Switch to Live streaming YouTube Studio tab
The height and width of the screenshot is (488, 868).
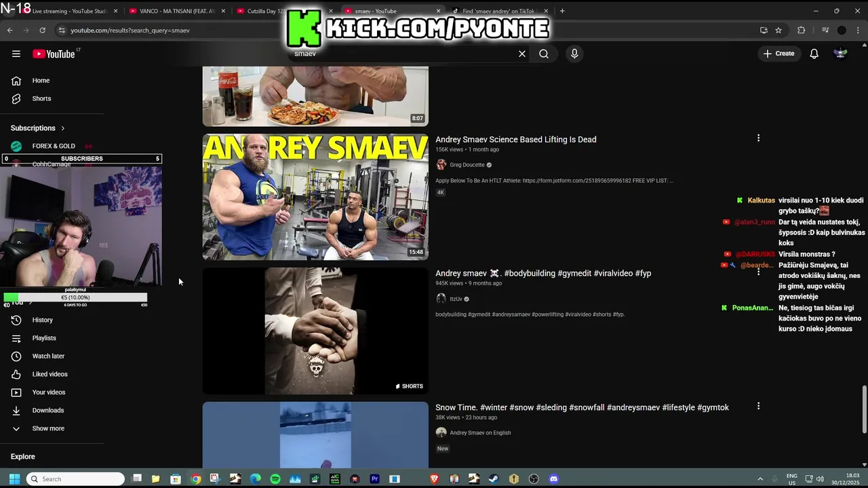[71, 11]
